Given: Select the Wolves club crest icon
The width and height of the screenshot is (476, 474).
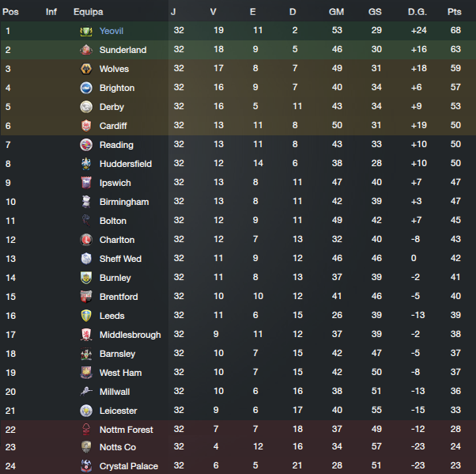Looking at the screenshot, I should click(86, 69).
